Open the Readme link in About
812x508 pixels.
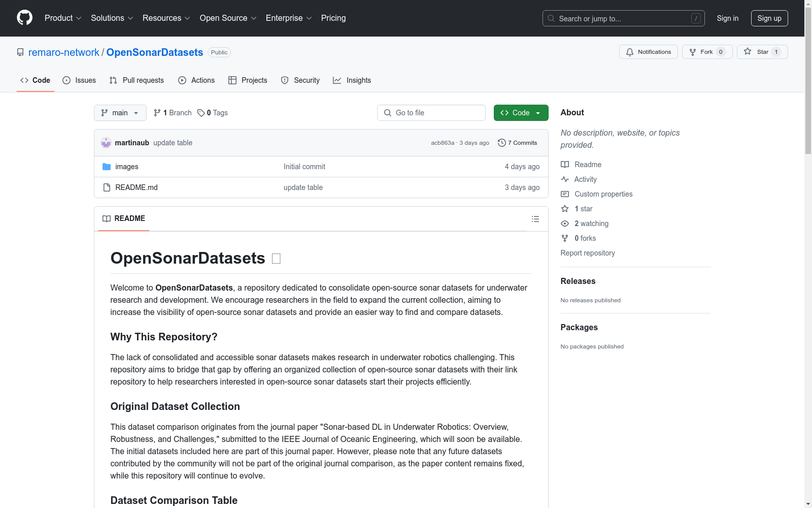click(x=581, y=165)
